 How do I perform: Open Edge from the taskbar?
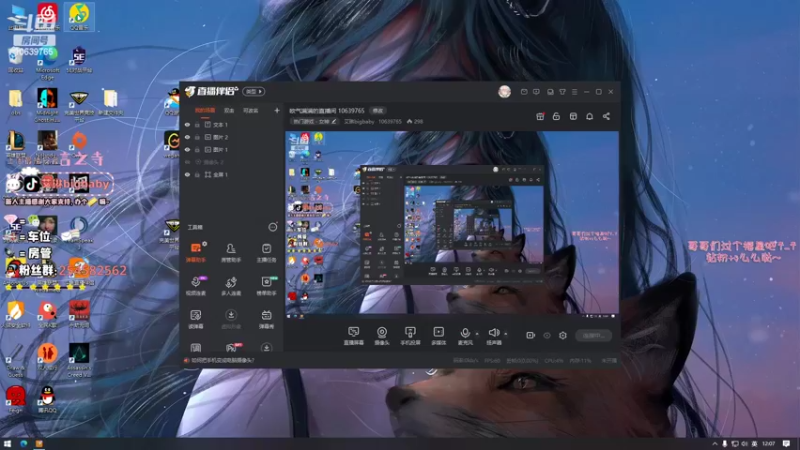[23, 444]
